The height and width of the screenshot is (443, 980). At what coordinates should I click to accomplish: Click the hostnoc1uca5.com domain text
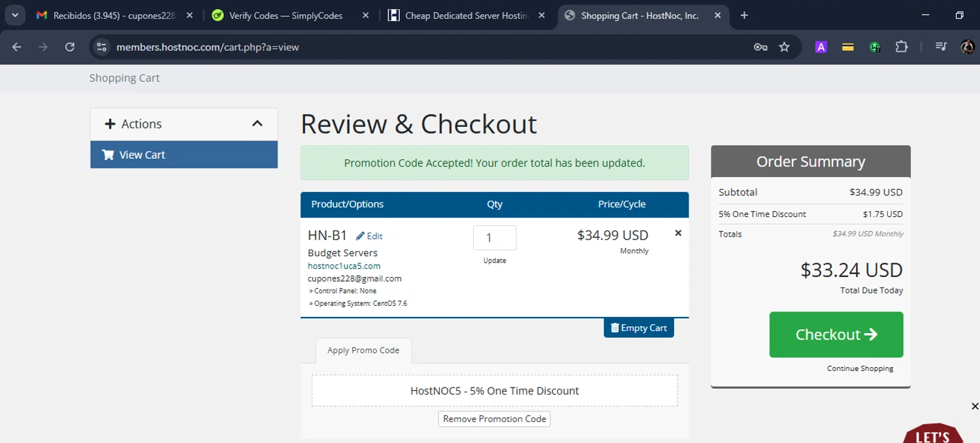point(344,266)
